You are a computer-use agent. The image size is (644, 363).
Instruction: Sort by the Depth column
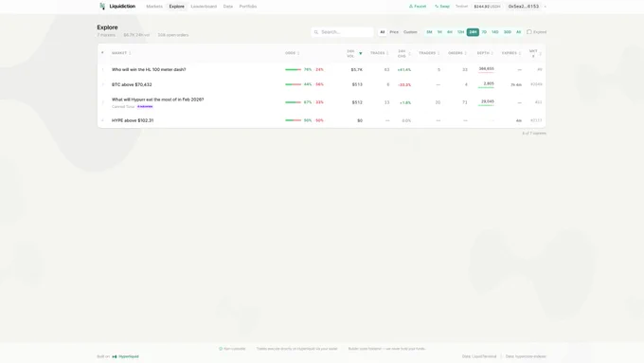point(485,53)
